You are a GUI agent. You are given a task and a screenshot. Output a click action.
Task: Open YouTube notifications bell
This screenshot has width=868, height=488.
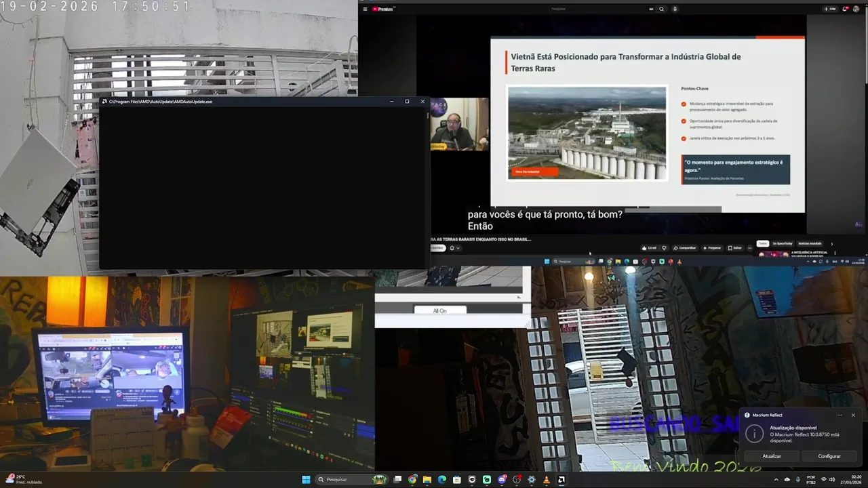point(846,9)
